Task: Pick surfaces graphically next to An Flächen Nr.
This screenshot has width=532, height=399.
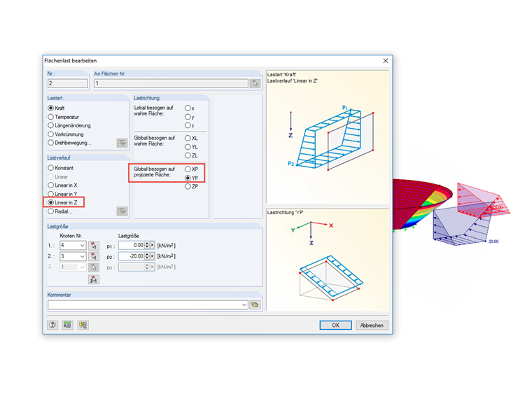Action: click(x=255, y=83)
